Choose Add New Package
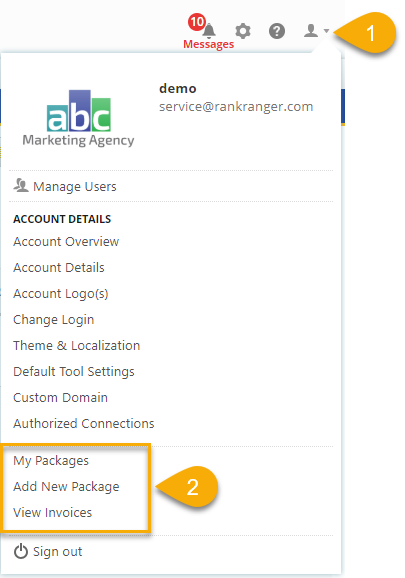Screen dimensions: 405x578 point(66,487)
